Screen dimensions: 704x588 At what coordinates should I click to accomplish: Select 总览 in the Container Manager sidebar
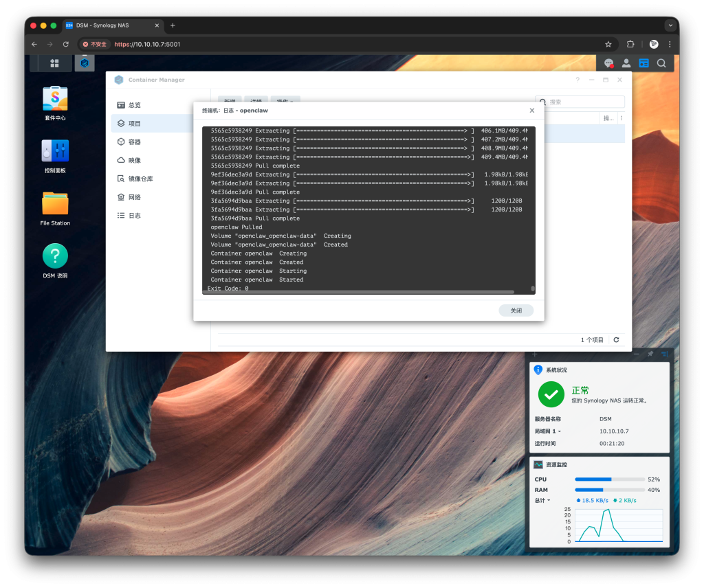click(x=134, y=105)
